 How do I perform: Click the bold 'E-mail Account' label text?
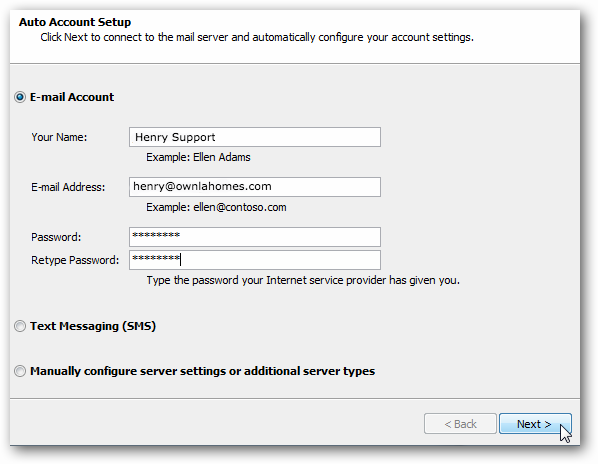point(72,97)
